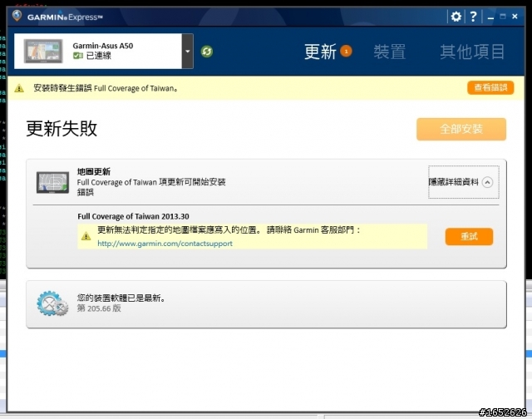Click the '第 205.66 版' version text
Viewport: 532px width, 419px height.
pos(99,308)
